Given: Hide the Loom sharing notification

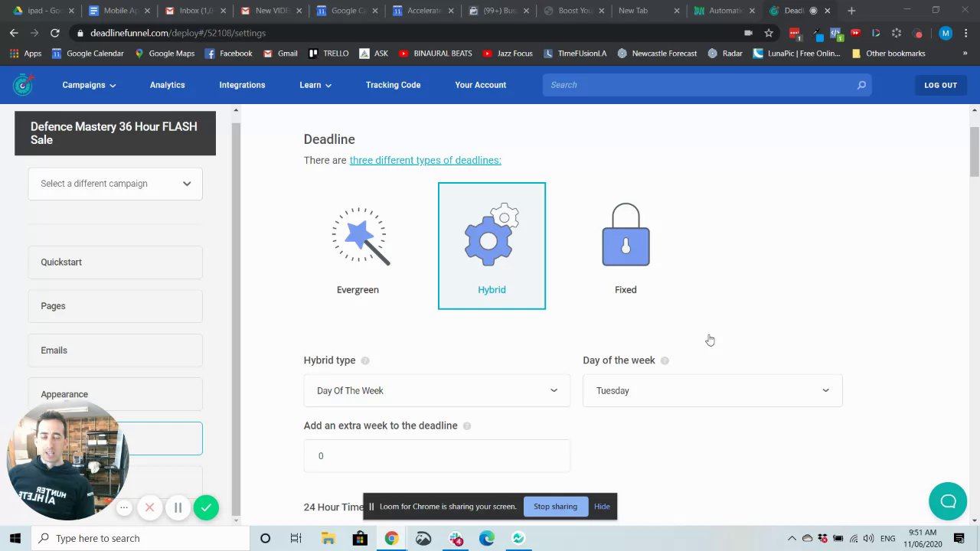Looking at the screenshot, I should pyautogui.click(x=602, y=507).
